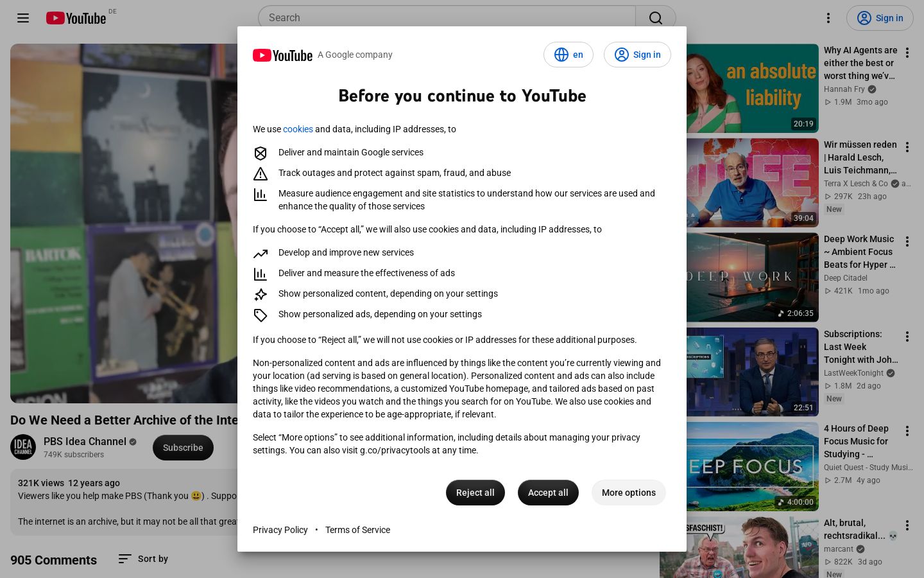Screen dimensions: 924x578
Task: Open the 'Why AI Agents are either' video title
Action: (860, 63)
